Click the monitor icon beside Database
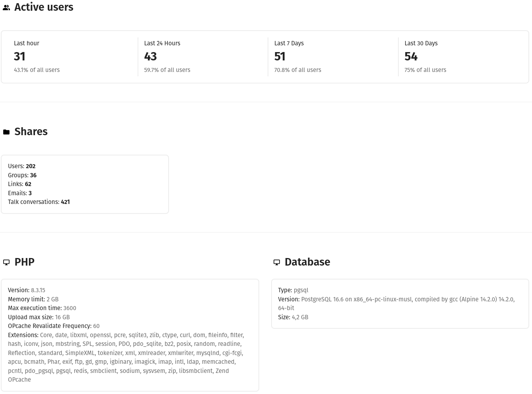This screenshot has height=394, width=532. 277,262
